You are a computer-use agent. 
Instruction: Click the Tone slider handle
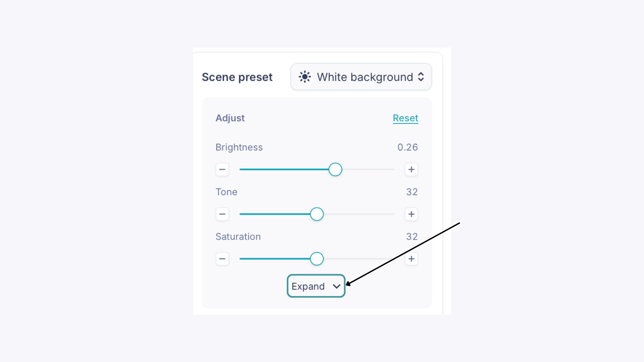(317, 214)
